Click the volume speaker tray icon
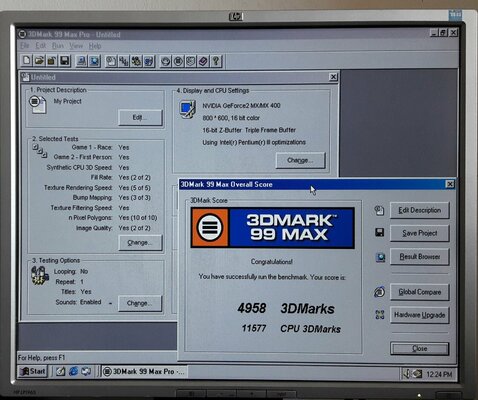 [x=407, y=374]
